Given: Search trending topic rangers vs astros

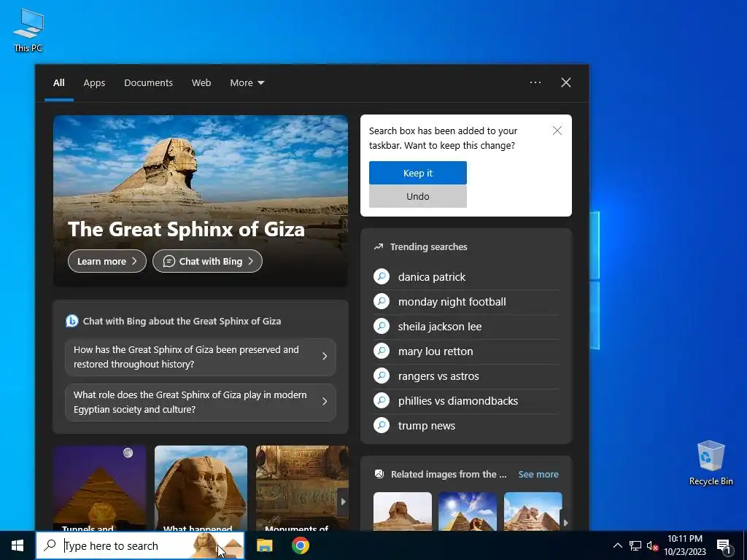Looking at the screenshot, I should coord(466,376).
